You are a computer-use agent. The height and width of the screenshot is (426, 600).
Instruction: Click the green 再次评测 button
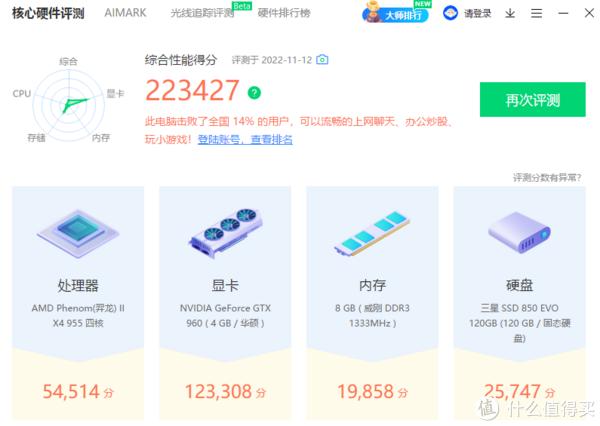[533, 100]
